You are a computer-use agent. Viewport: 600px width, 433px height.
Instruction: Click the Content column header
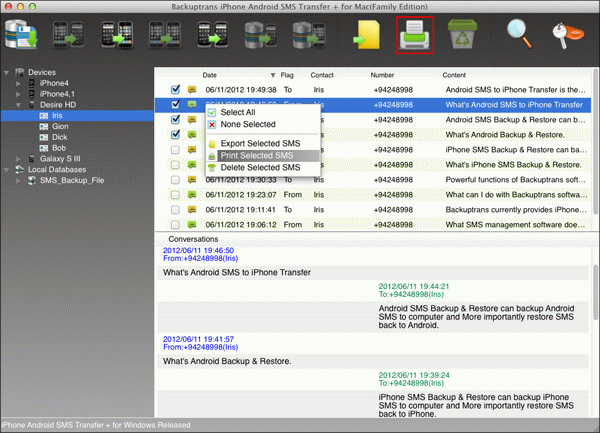coord(454,75)
